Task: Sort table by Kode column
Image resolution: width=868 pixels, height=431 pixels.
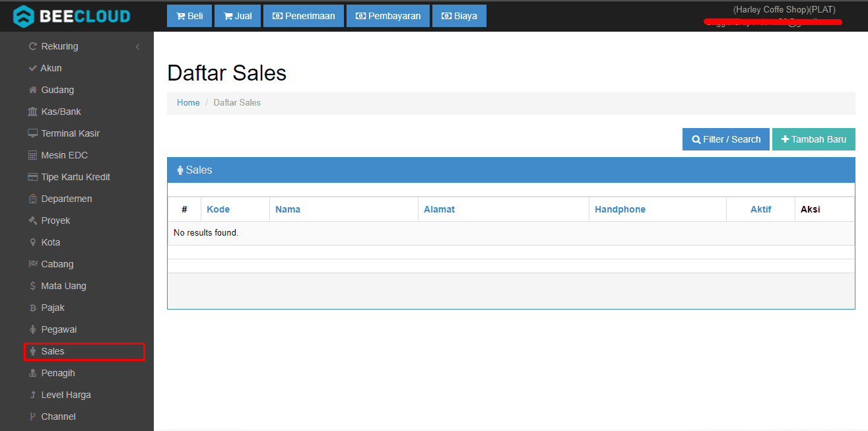Action: click(218, 209)
